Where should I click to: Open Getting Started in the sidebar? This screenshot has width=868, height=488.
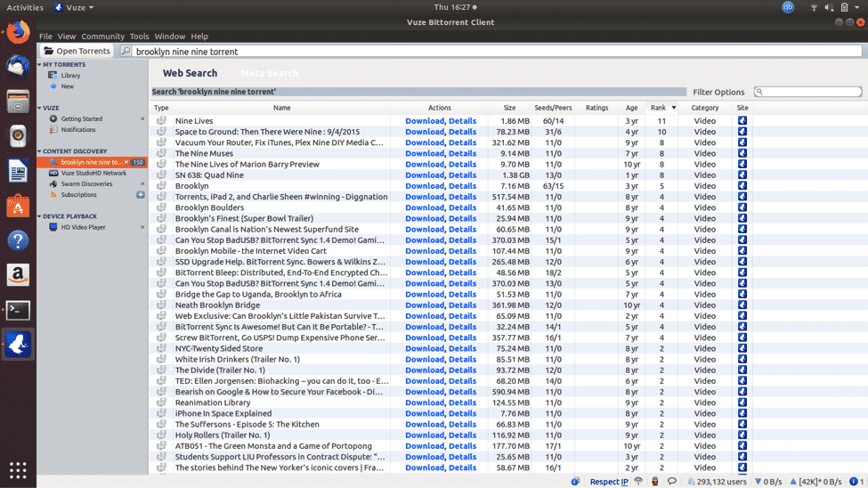pyautogui.click(x=81, y=118)
